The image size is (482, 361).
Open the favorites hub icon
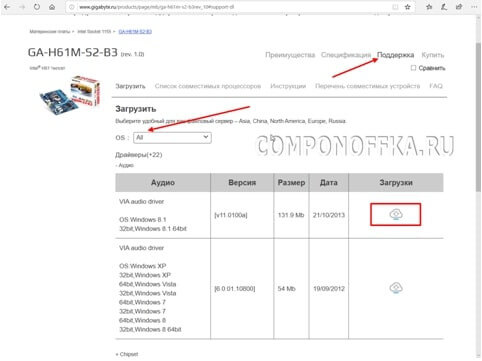(x=429, y=7)
